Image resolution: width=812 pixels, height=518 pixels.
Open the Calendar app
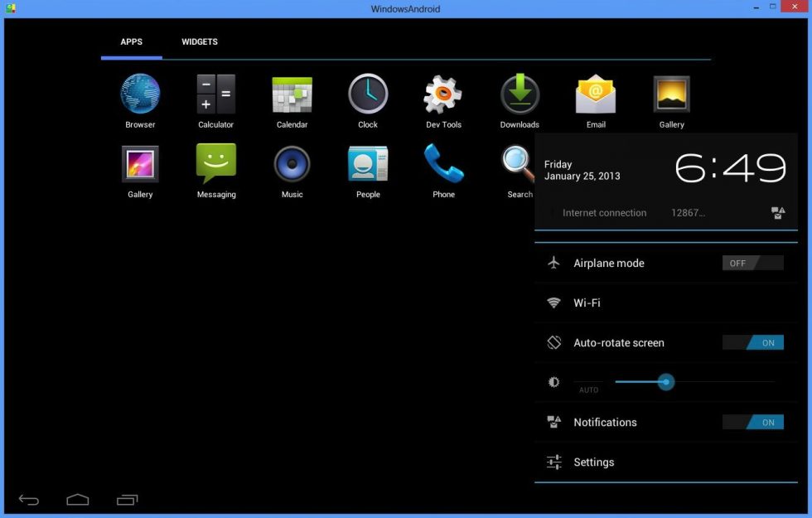pyautogui.click(x=292, y=94)
